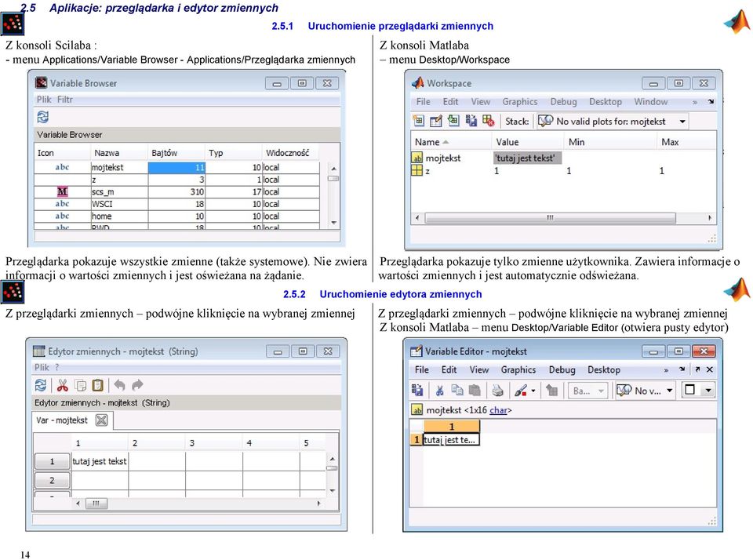Image resolution: width=753 pixels, height=560 pixels.
Task: Click row header button 1 in Edytor zmiennych
Action: pyautogui.click(x=53, y=461)
